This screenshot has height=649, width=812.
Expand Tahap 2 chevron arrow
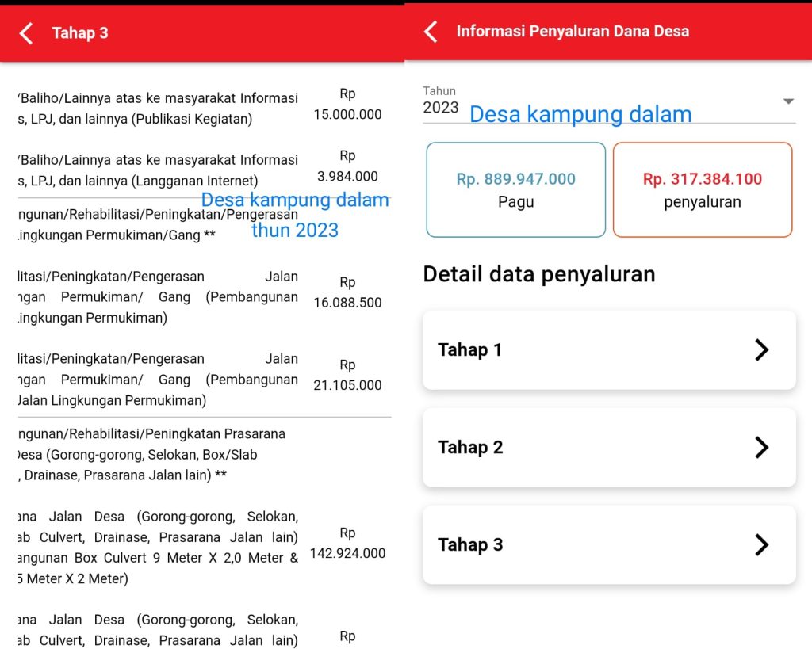point(761,448)
